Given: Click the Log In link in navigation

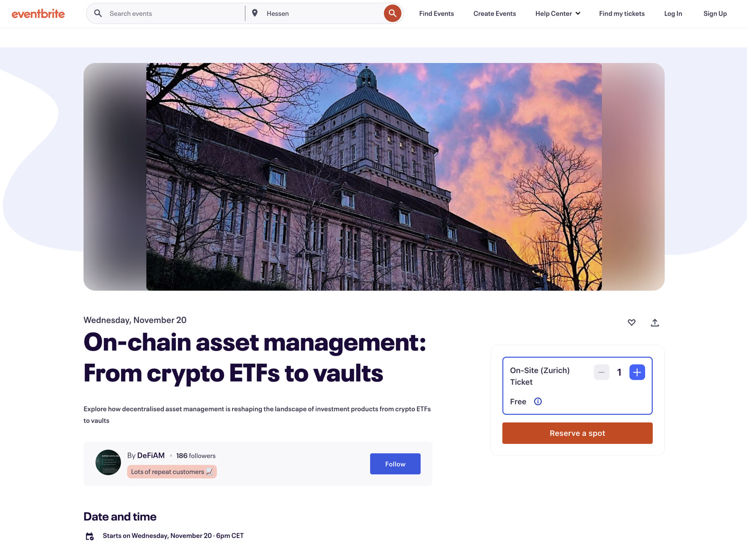Looking at the screenshot, I should coord(673,13).
